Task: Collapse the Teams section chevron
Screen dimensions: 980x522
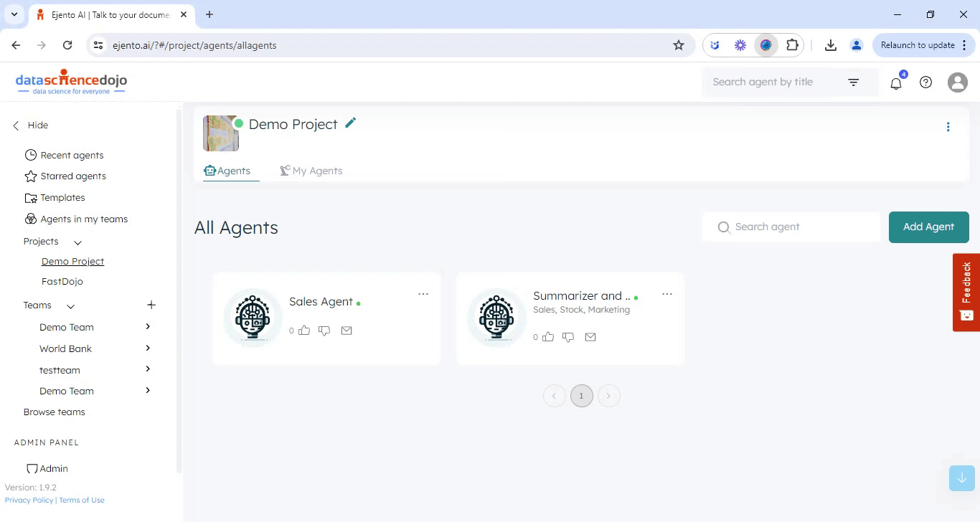Action: (x=70, y=306)
